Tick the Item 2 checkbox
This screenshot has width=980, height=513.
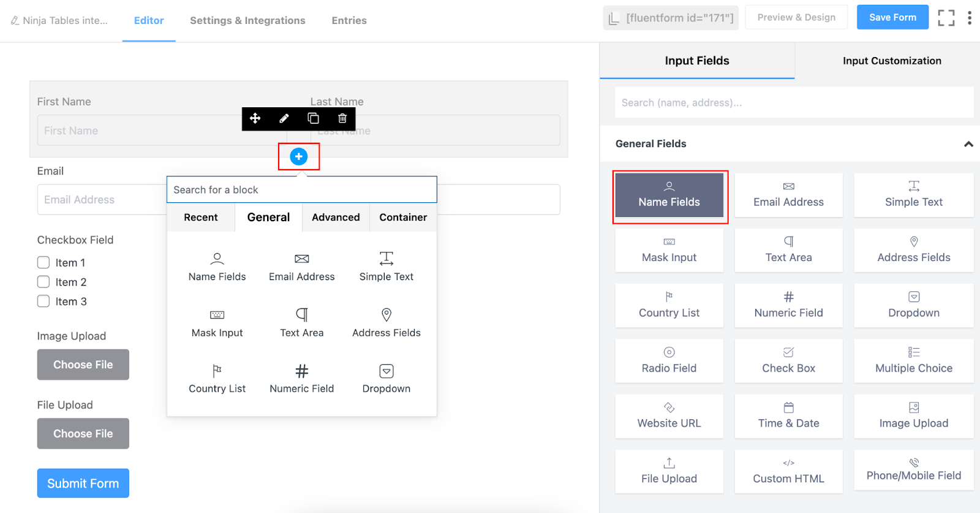43,282
